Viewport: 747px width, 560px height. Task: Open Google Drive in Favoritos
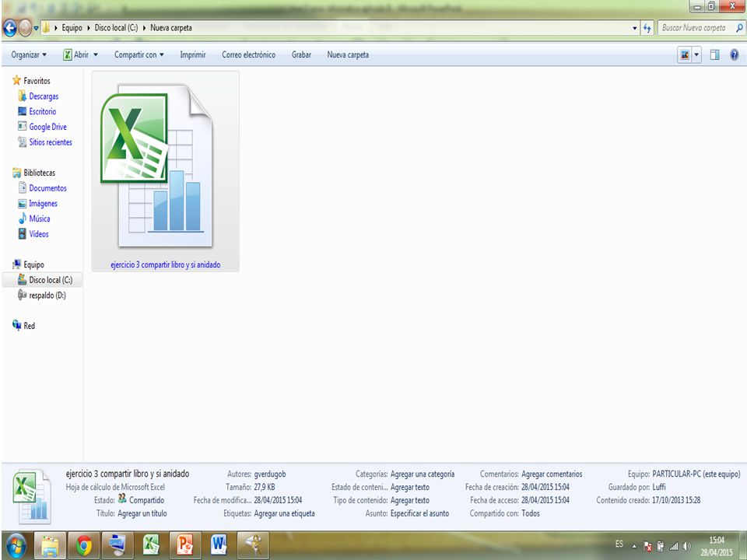point(42,127)
